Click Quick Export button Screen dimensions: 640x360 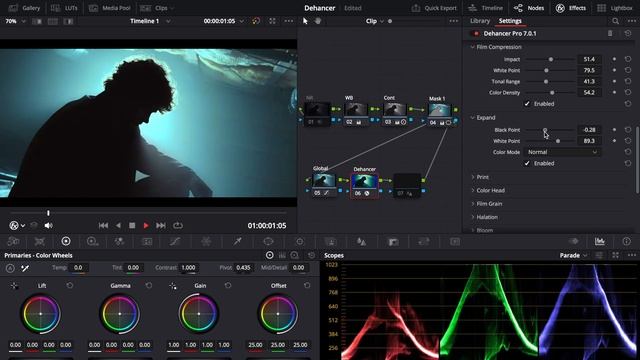(433, 8)
